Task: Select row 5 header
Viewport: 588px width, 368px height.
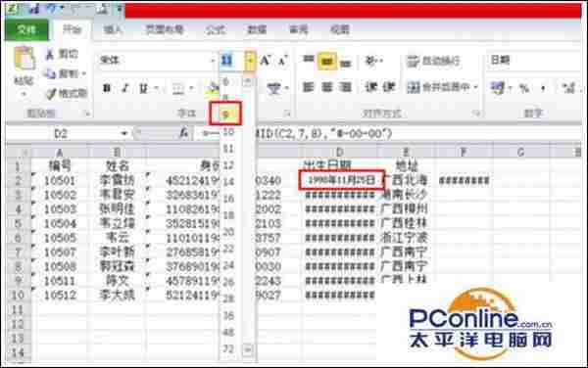Action: (x=18, y=223)
